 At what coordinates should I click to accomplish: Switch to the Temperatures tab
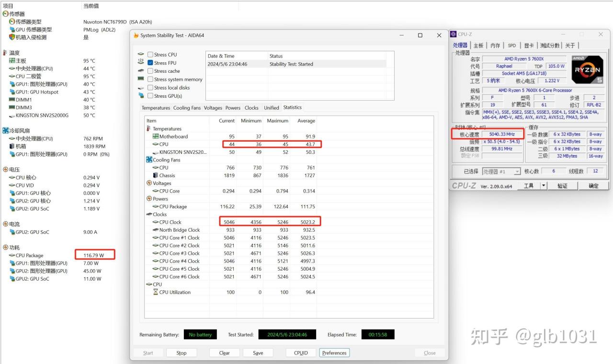pos(156,108)
